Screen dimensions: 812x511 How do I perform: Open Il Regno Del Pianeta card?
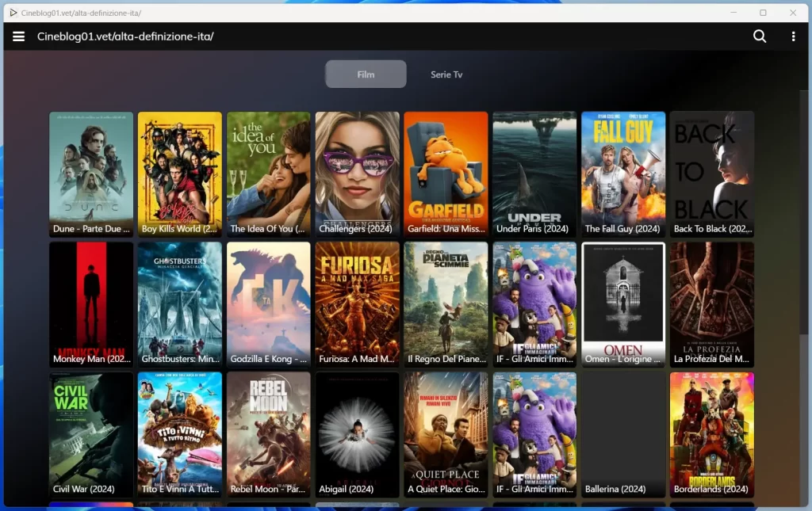pyautogui.click(x=446, y=305)
